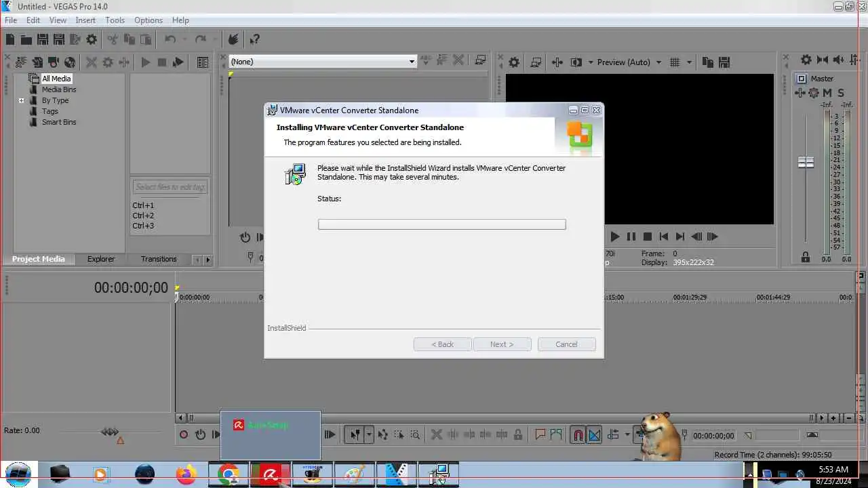Select Media Bins in tree

click(59, 89)
